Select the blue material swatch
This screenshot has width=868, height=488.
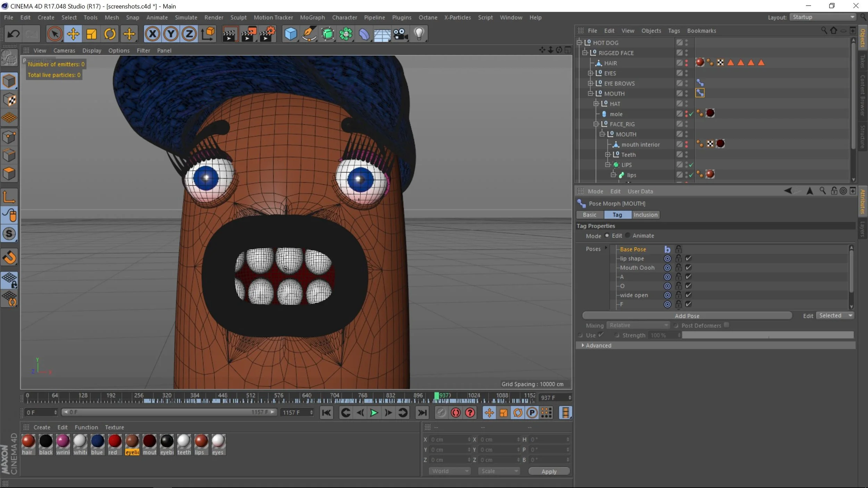tap(97, 445)
